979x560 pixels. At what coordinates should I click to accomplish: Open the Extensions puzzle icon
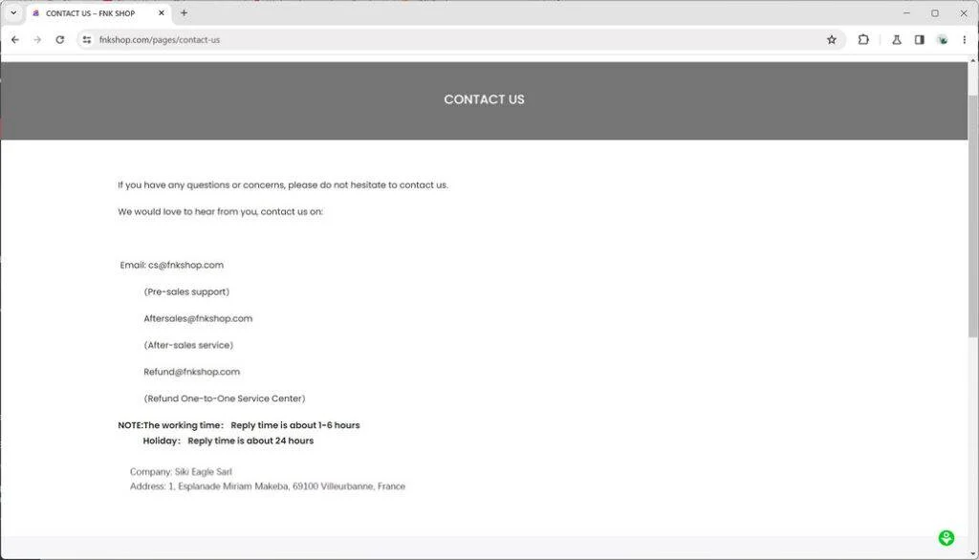863,39
